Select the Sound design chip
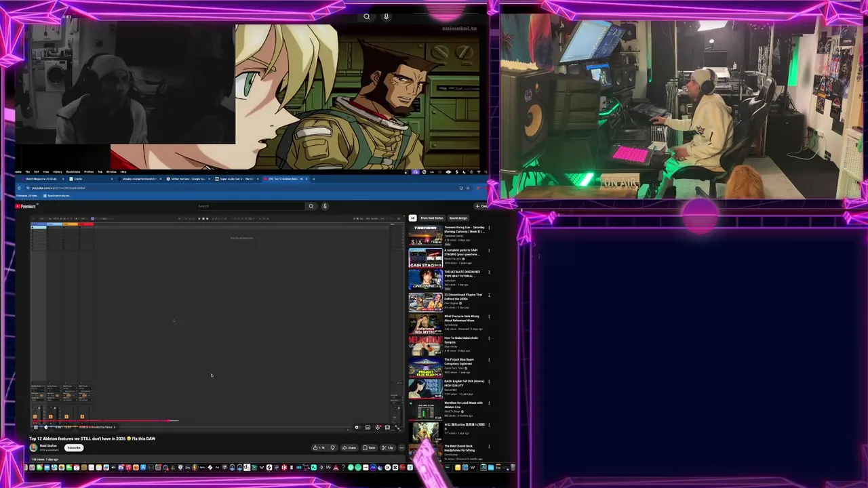The height and width of the screenshot is (488, 868). [458, 218]
